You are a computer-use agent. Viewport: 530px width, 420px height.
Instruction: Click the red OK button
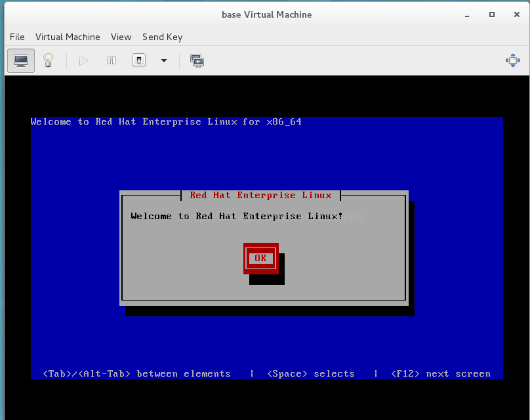coord(260,259)
